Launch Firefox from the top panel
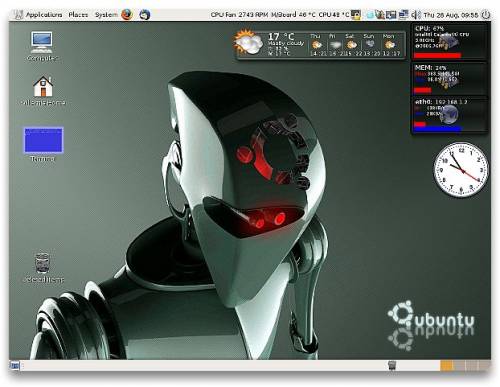Screen dimensions: 500x387 127,15
